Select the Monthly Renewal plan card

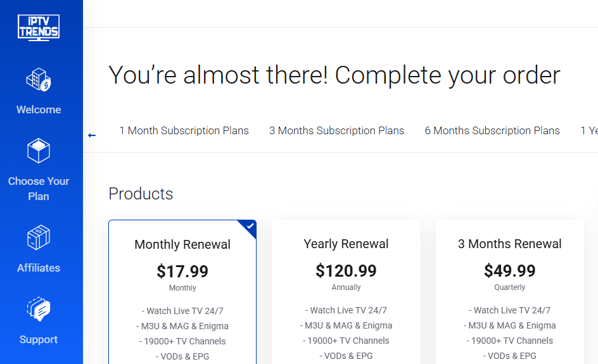[x=182, y=292]
